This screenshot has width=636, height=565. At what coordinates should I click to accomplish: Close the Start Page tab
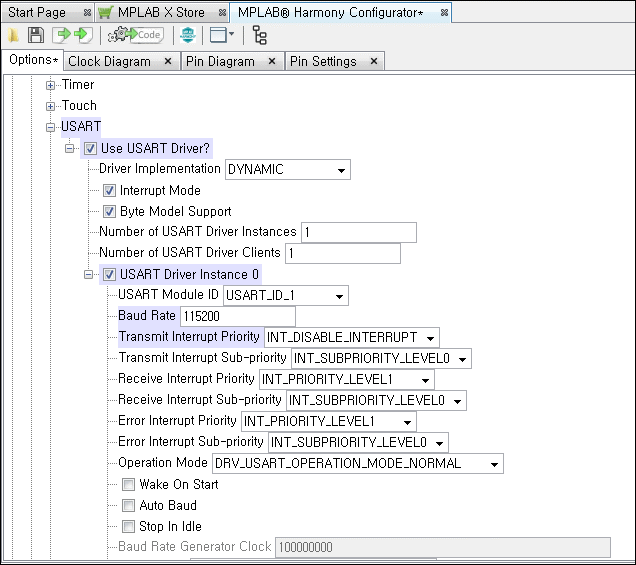click(87, 13)
